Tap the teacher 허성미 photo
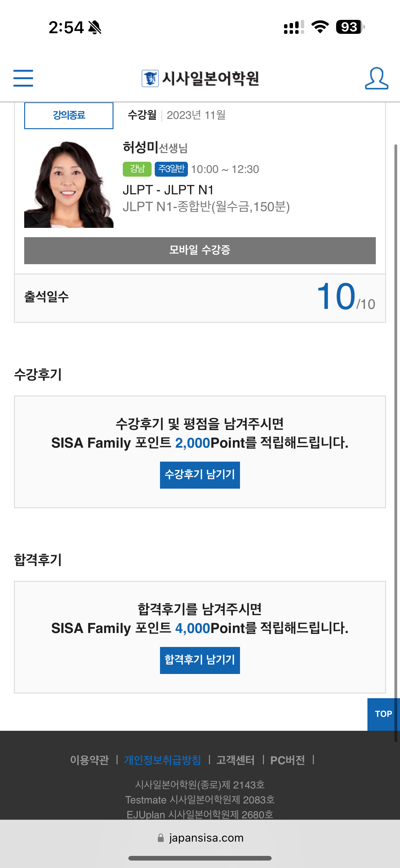Screen dimensions: 400x868 tap(69, 184)
